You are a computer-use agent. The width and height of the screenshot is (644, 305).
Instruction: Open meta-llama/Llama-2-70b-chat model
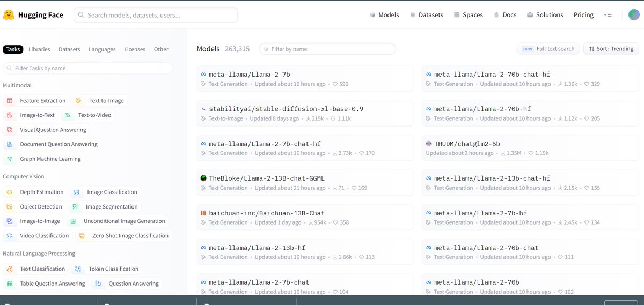(x=530, y=252)
